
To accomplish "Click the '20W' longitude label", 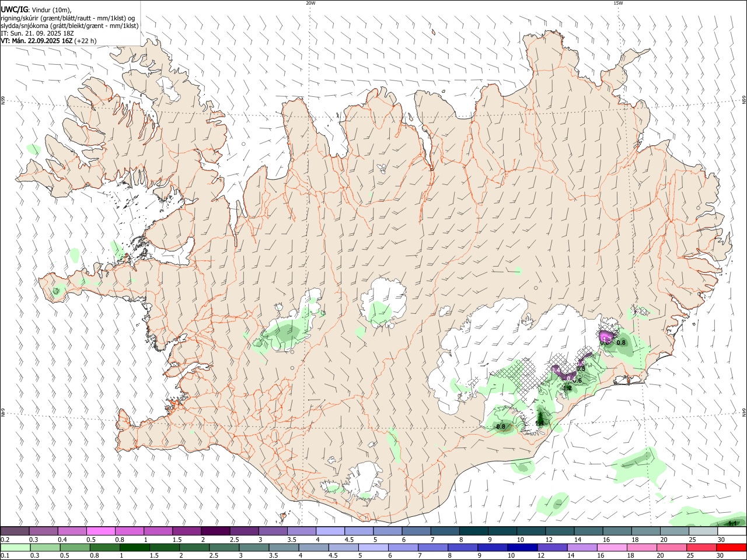I will [x=310, y=3].
